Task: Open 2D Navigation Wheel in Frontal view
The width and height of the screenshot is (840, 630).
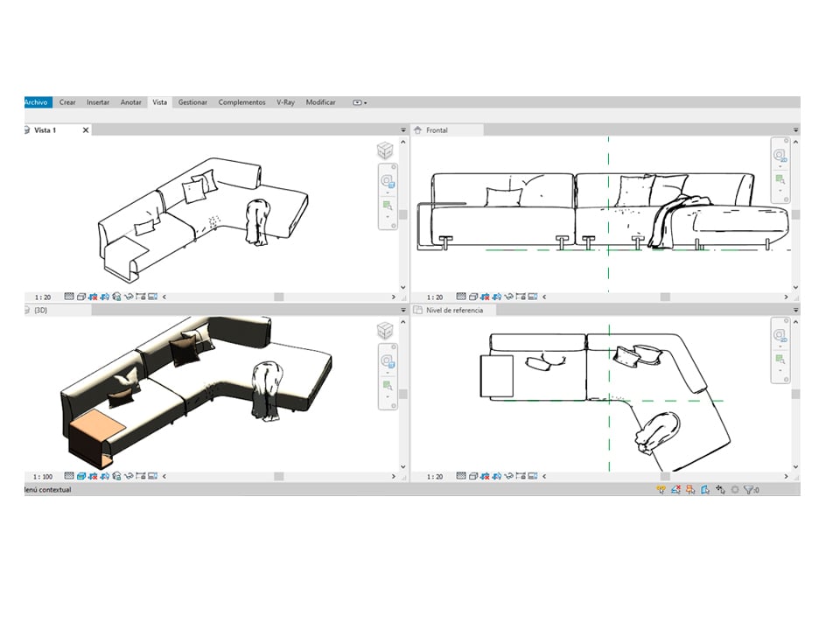Action: point(780,156)
